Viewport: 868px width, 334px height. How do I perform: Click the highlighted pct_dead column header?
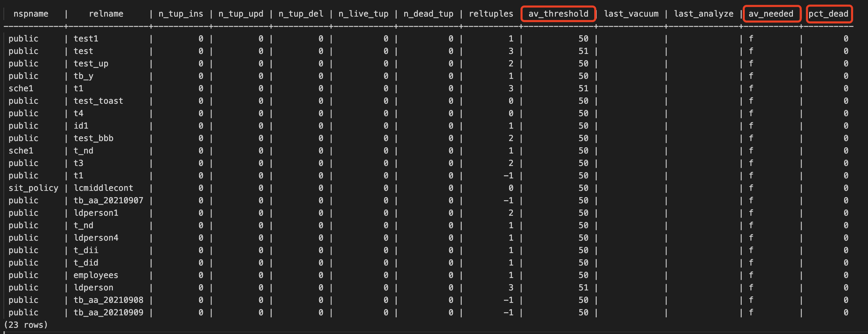point(829,14)
